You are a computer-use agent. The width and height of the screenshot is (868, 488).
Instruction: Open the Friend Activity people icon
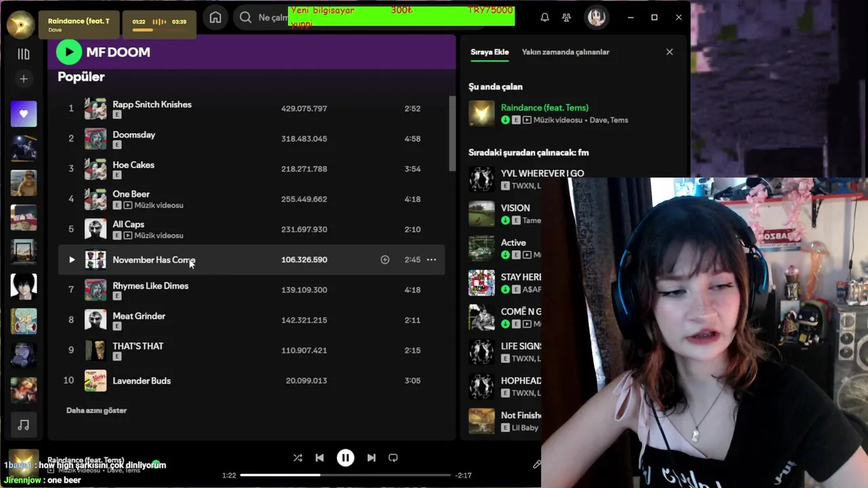click(x=566, y=18)
